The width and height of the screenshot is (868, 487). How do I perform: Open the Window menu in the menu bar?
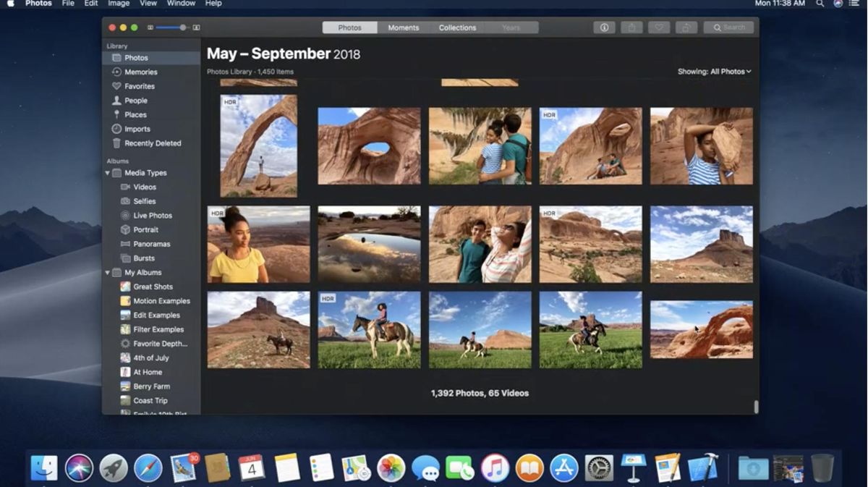click(x=181, y=4)
